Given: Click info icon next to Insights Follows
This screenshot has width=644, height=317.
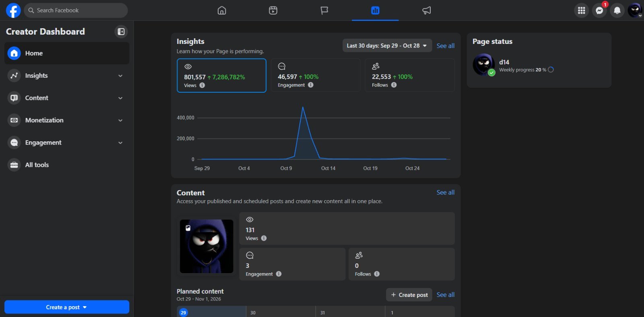Looking at the screenshot, I should [x=394, y=85].
